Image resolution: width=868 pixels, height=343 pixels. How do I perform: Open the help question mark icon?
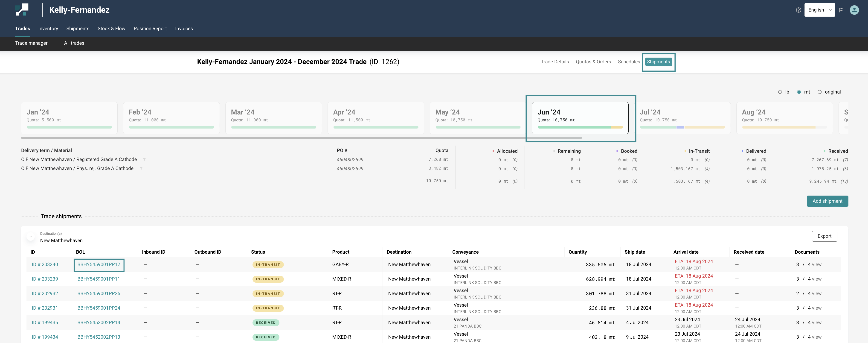[x=798, y=10]
